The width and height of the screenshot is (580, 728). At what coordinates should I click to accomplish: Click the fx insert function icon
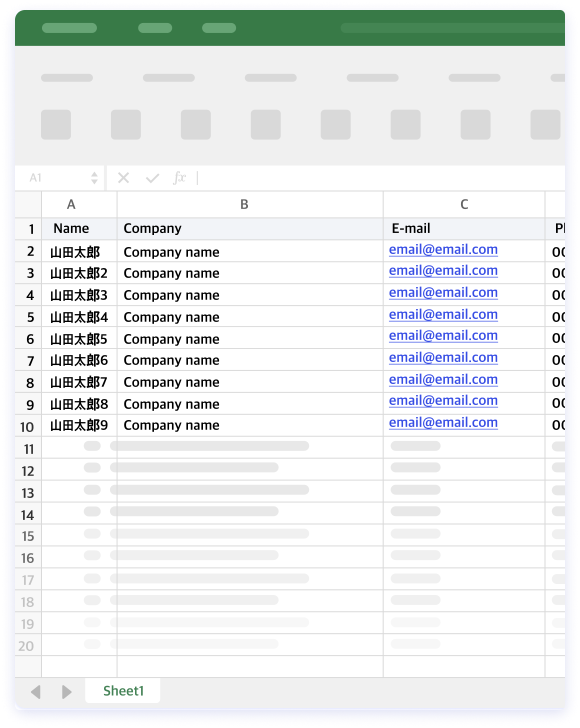click(179, 178)
